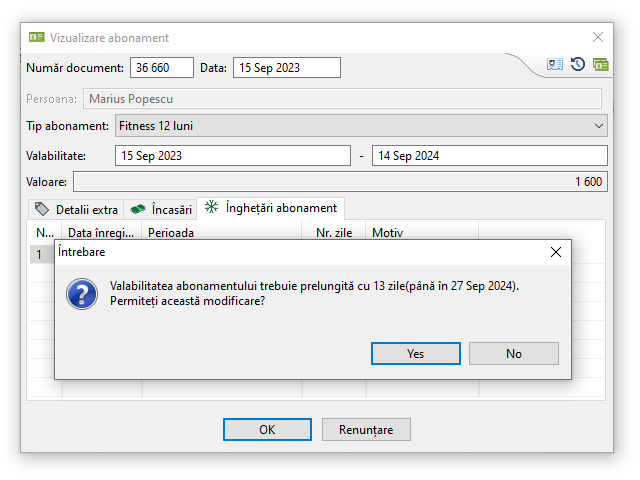Screen dimensions: 640x480
Task: Click the green ID cards icon
Action: pos(600,64)
